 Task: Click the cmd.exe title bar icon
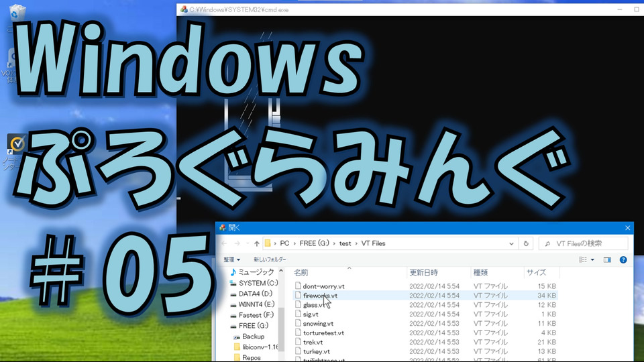(x=184, y=9)
